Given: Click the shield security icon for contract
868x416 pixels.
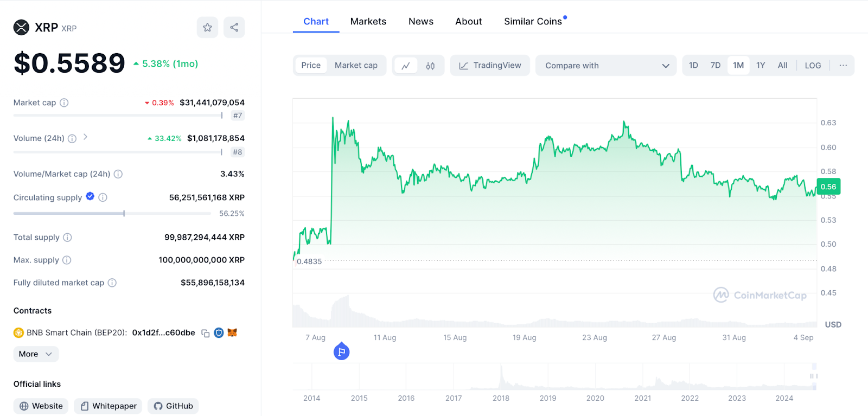Looking at the screenshot, I should (x=219, y=332).
